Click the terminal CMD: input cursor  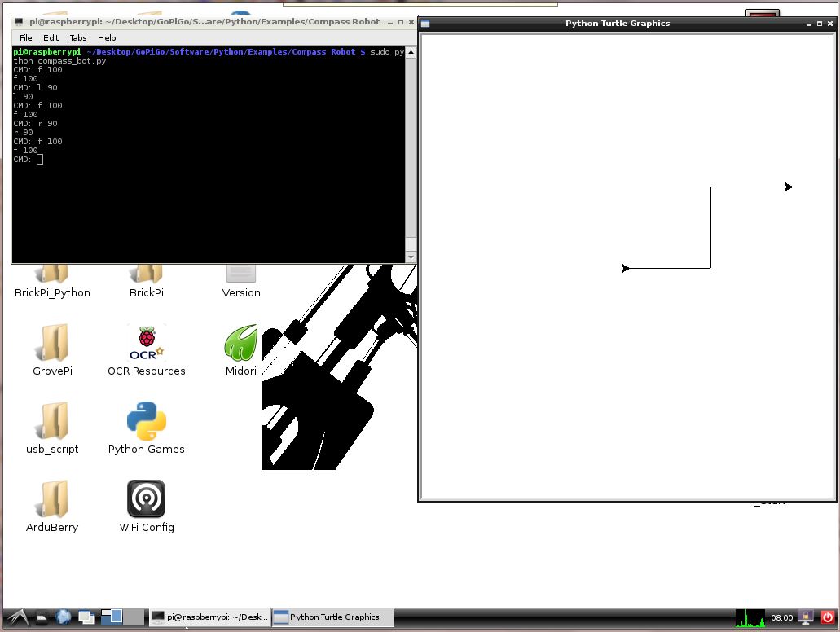pos(40,159)
